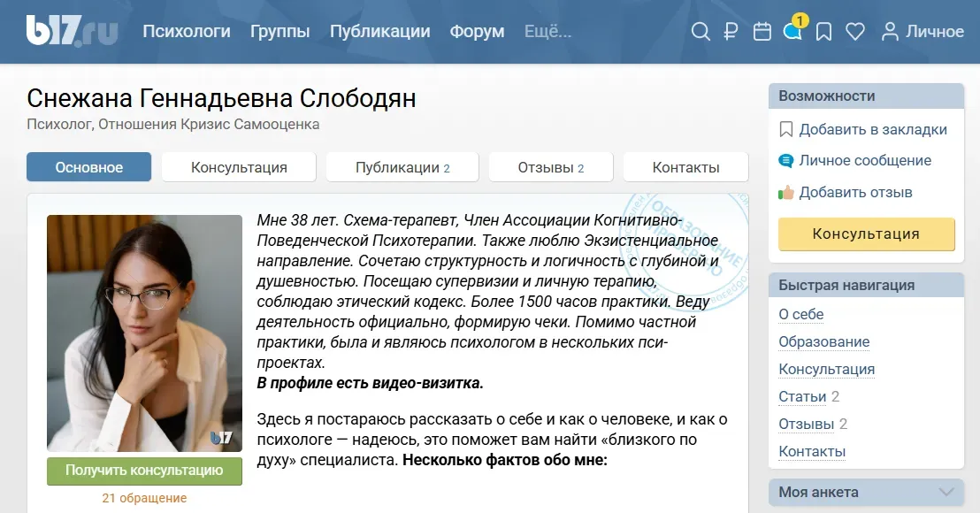Screen dimensions: 980x513
Task: Click the 21 обращение counter text
Action: click(x=144, y=498)
